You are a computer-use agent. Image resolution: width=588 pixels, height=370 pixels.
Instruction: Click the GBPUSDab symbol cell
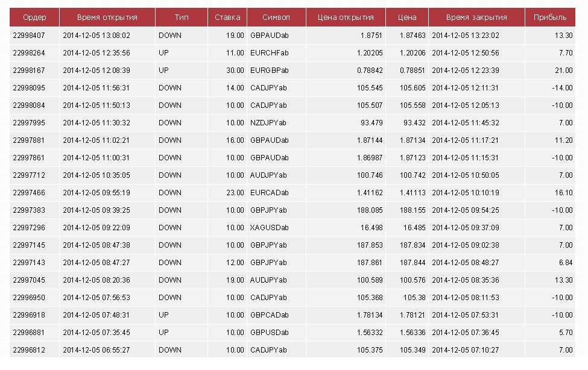coord(269,333)
